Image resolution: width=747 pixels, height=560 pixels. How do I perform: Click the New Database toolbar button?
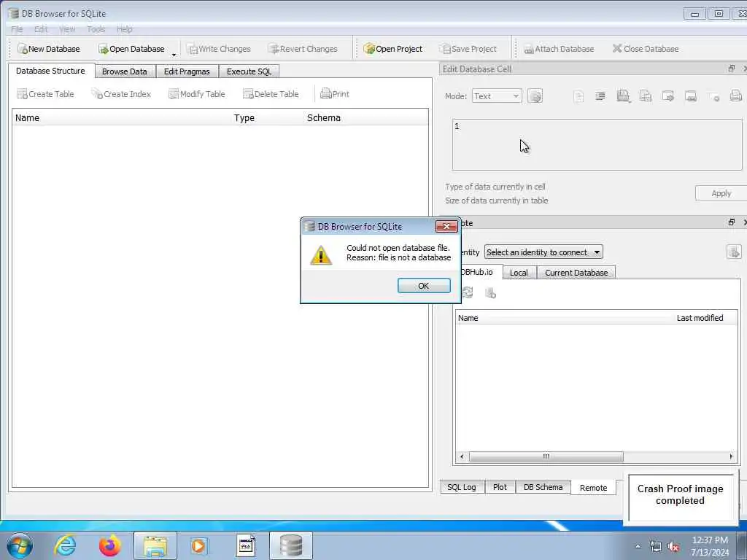[x=49, y=49]
